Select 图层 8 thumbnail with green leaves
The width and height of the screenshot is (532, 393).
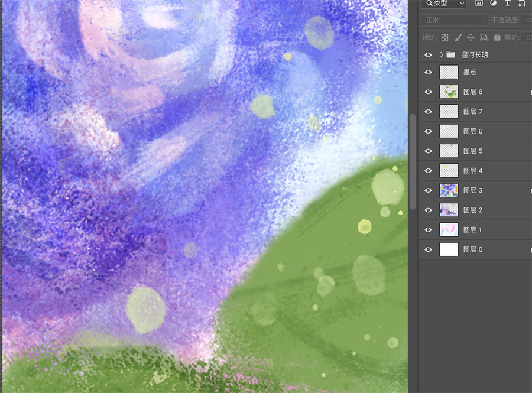click(449, 92)
